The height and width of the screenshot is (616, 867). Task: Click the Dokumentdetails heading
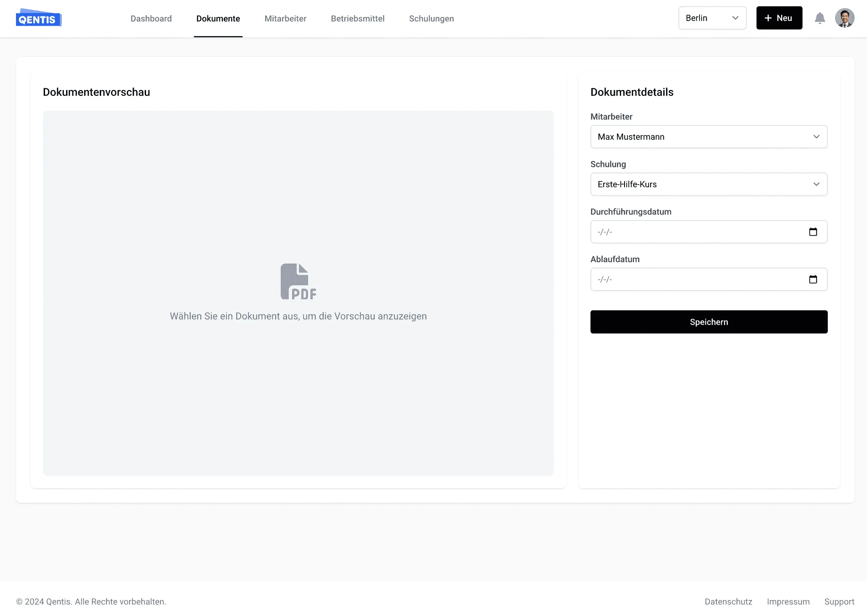tap(632, 92)
